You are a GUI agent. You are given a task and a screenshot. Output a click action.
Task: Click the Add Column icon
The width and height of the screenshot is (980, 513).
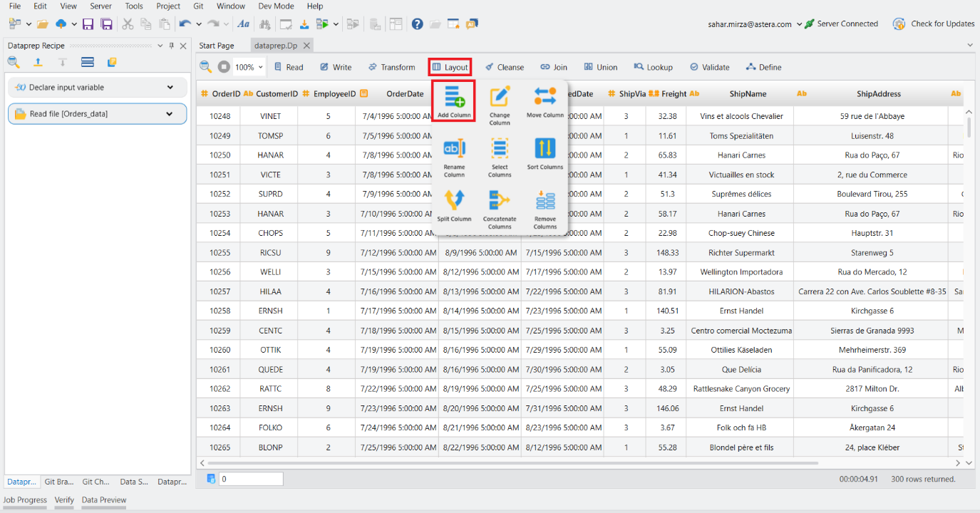tap(454, 97)
